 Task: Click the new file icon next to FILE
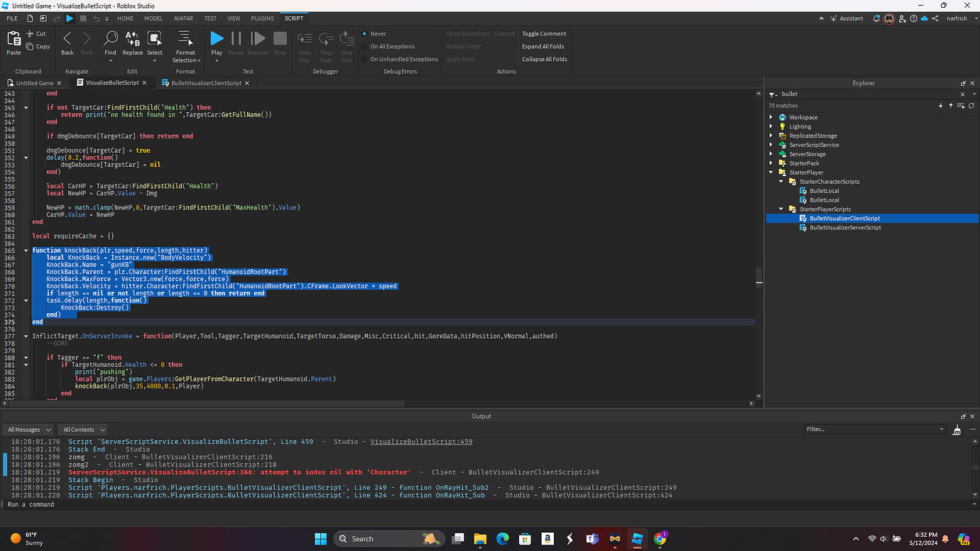30,18
